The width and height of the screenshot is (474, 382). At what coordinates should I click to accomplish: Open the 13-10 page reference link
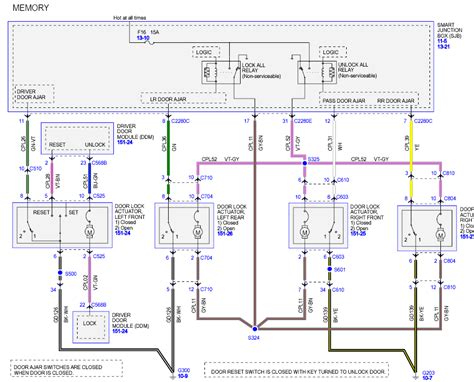tap(143, 38)
